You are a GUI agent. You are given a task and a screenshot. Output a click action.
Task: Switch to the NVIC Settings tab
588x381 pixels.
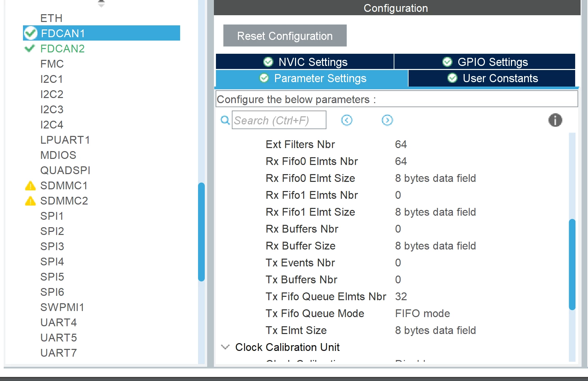tap(305, 62)
